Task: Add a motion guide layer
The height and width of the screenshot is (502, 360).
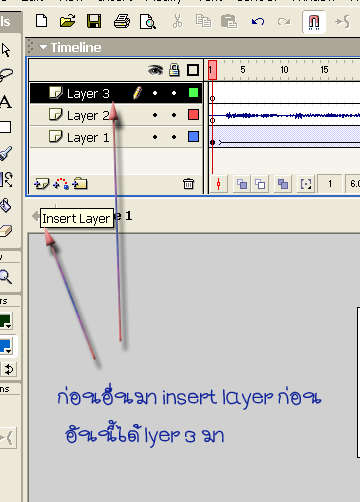Action: pyautogui.click(x=61, y=183)
